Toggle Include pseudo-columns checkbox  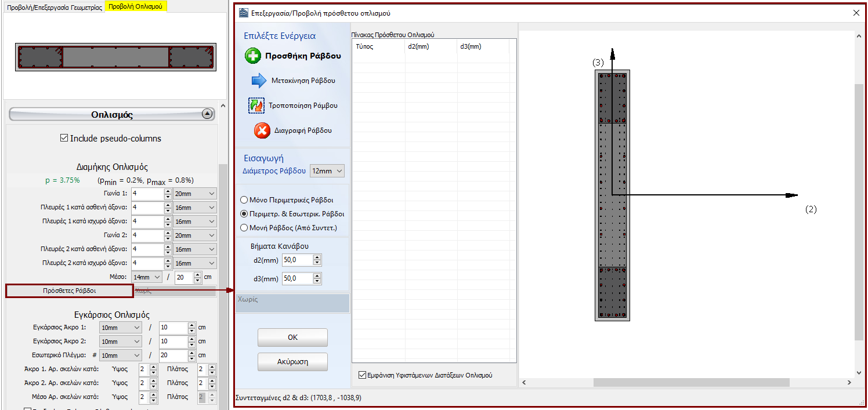click(64, 139)
